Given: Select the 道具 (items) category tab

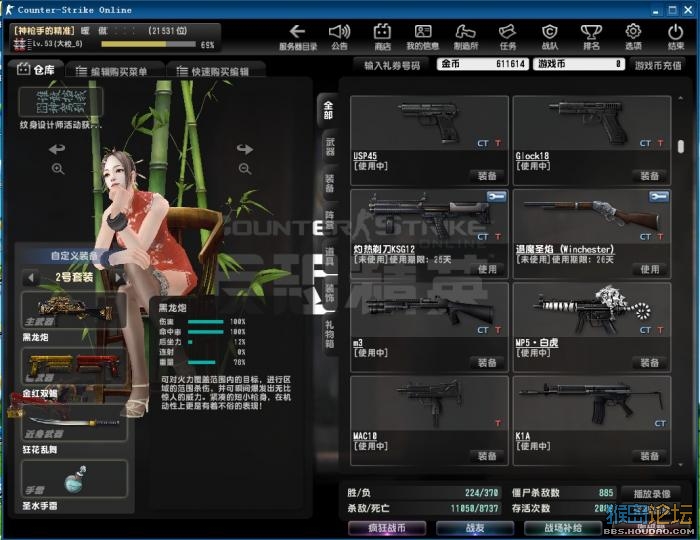Looking at the screenshot, I should (x=330, y=257).
